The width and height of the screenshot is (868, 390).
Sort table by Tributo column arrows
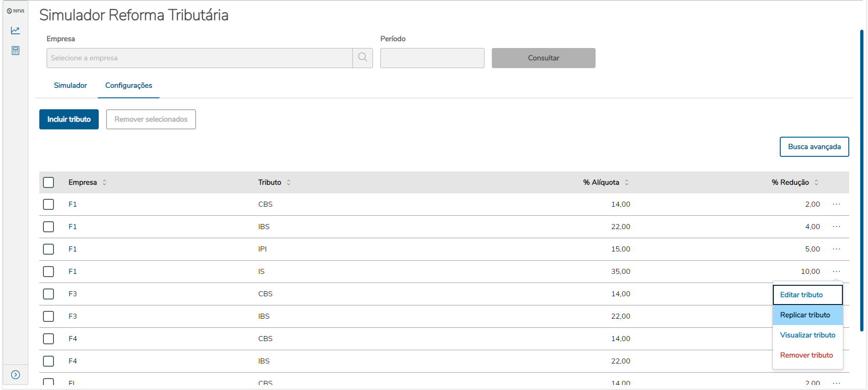point(289,182)
